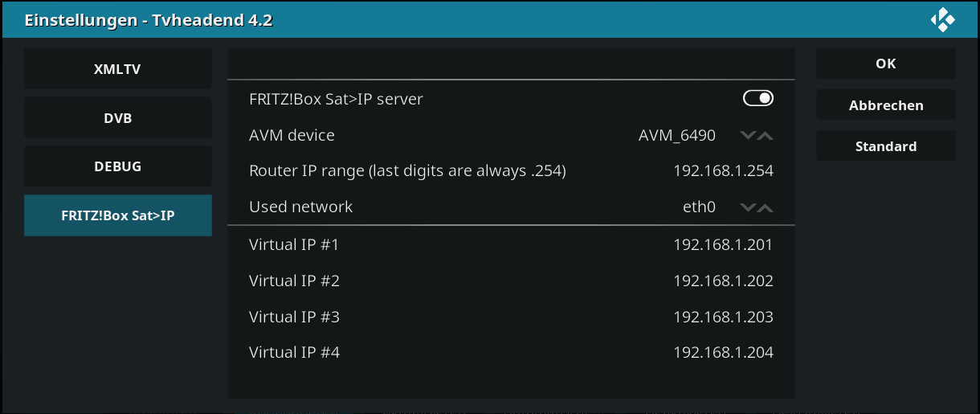Reset settings with Standard button
The height and width of the screenshot is (414, 980).
(886, 146)
